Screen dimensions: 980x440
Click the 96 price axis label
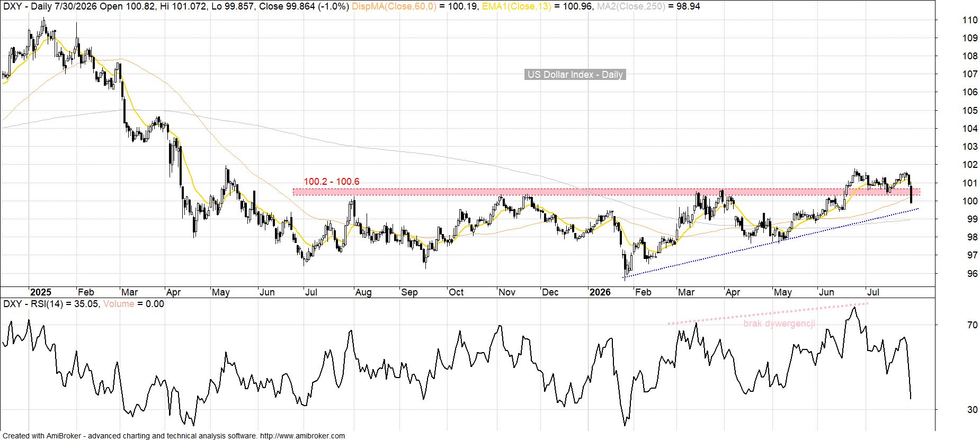972,274
